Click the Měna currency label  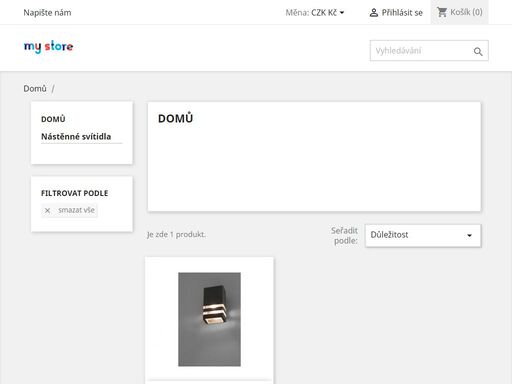coord(297,13)
